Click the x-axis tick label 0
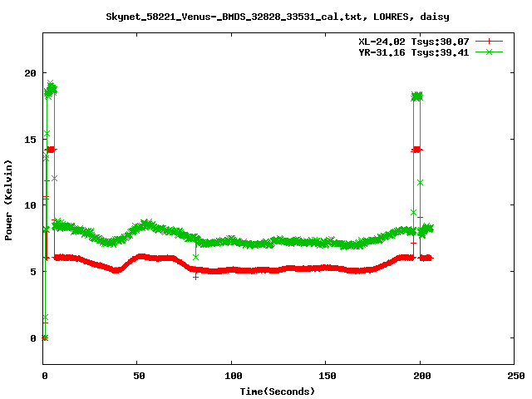The height and width of the screenshot is (399, 532). 45,376
